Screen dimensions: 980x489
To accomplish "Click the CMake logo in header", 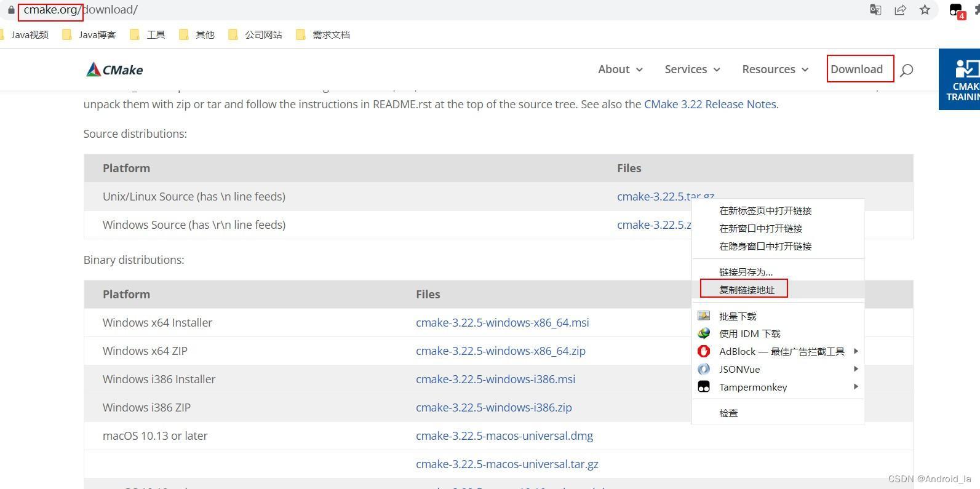I will click(x=114, y=70).
